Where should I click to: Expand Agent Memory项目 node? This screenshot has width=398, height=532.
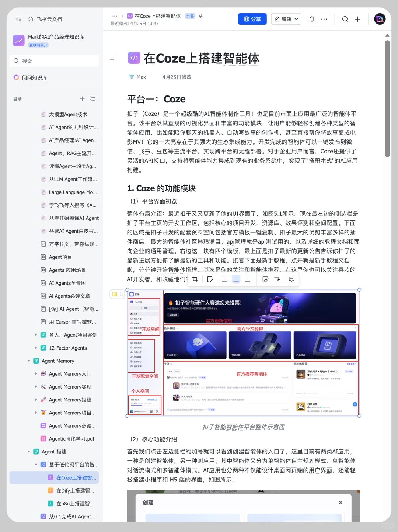tap(36, 413)
